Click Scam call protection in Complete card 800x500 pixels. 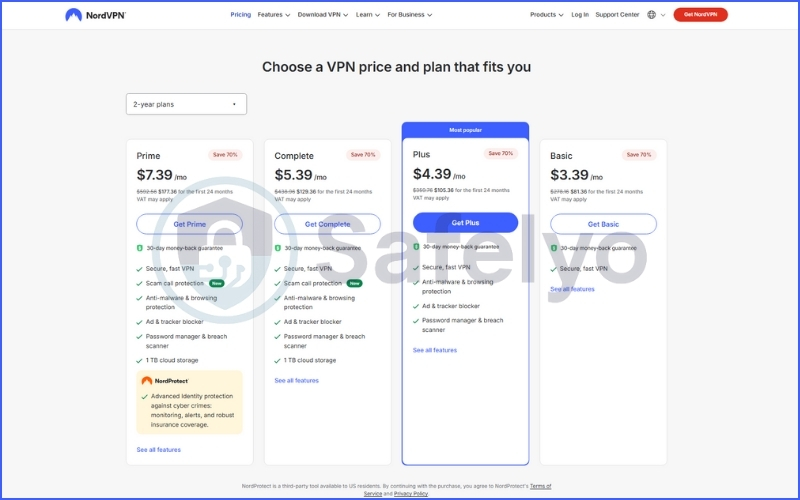313,283
